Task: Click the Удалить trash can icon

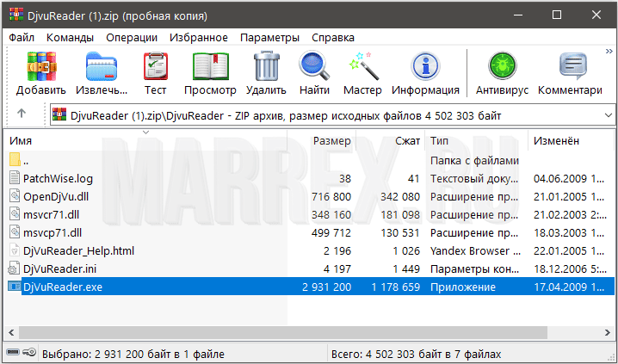Action: point(267,65)
